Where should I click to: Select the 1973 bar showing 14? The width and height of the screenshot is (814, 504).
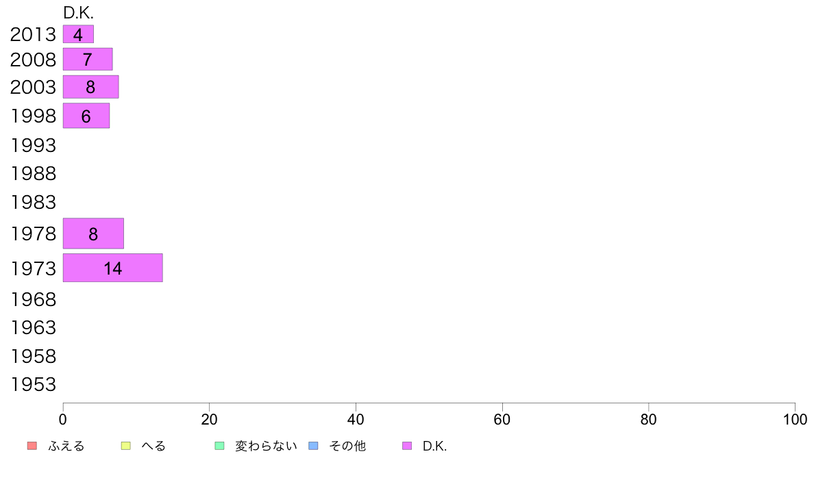tap(112, 268)
